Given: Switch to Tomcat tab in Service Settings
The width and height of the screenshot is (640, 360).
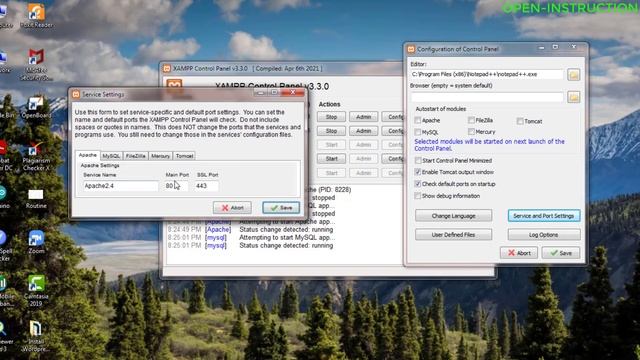Looking at the screenshot, I should click(184, 156).
